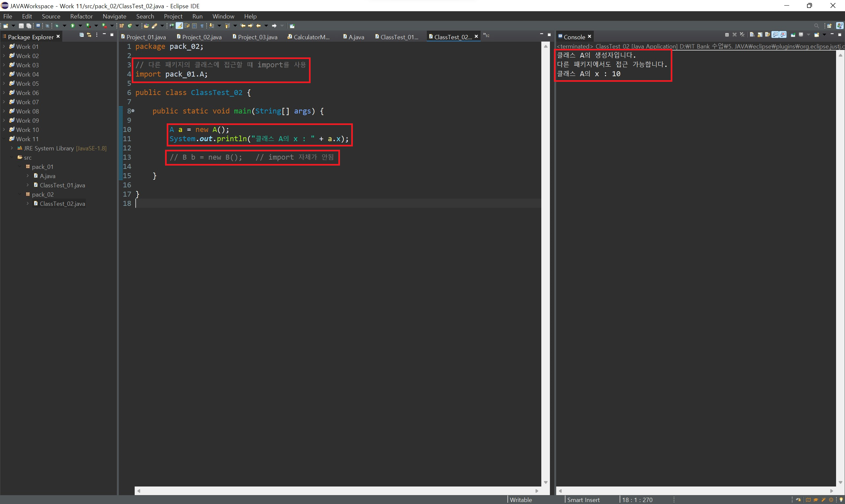Toggle Link with Editor in Package Explorer

89,35
